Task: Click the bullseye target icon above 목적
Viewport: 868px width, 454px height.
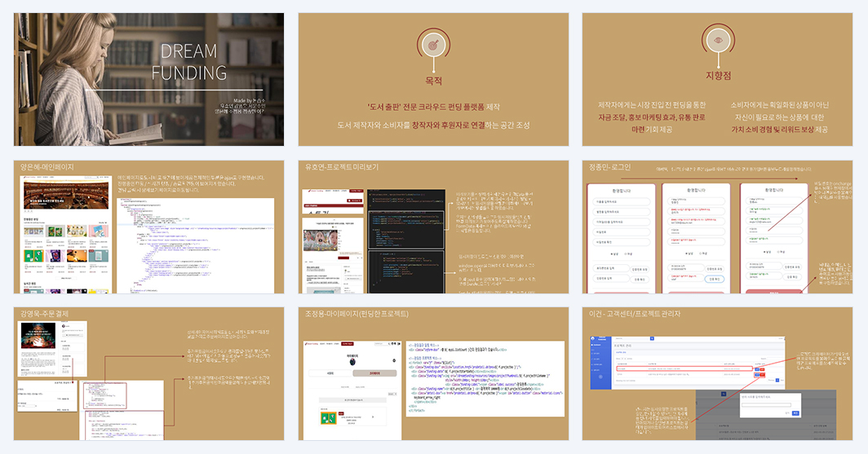Action: (433, 44)
